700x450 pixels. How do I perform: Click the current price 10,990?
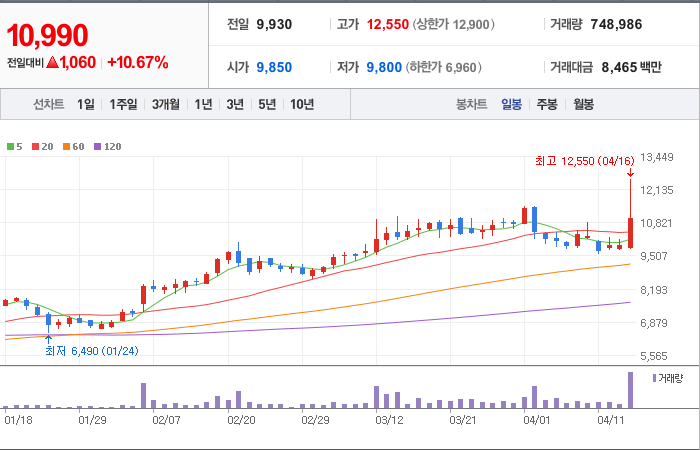(47, 35)
